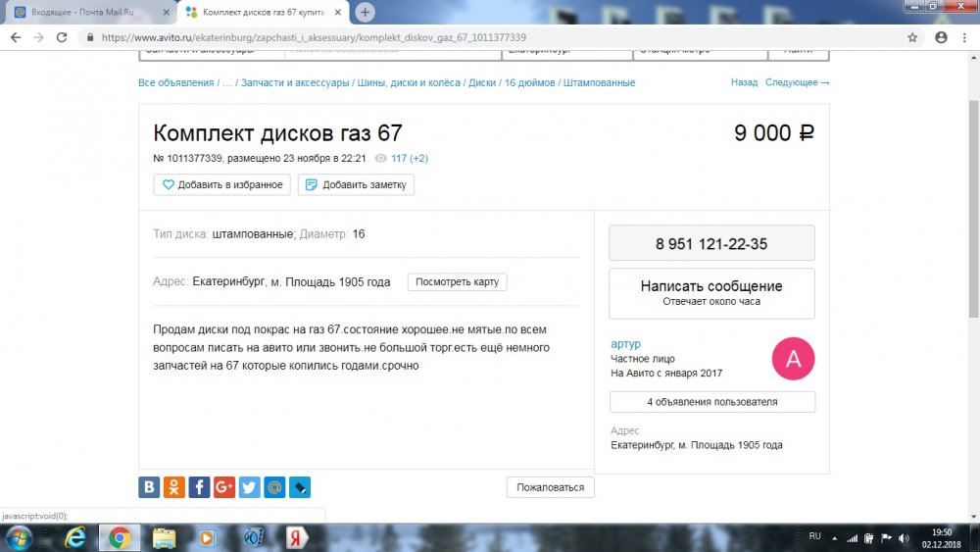Image resolution: width=980 pixels, height=552 pixels.
Task: Click Добавить заметку button
Action: pyautogui.click(x=356, y=184)
